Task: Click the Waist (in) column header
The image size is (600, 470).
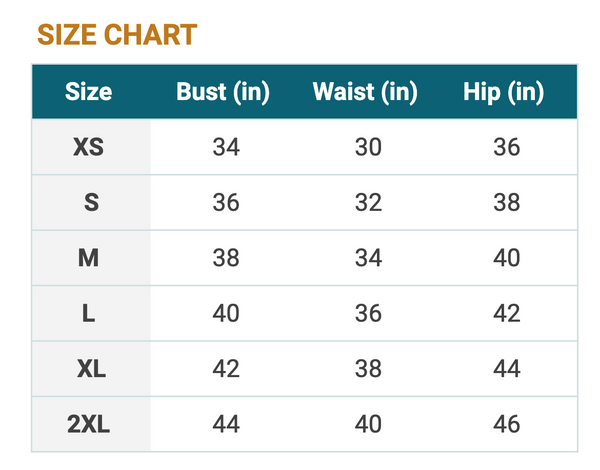Action: [x=365, y=93]
